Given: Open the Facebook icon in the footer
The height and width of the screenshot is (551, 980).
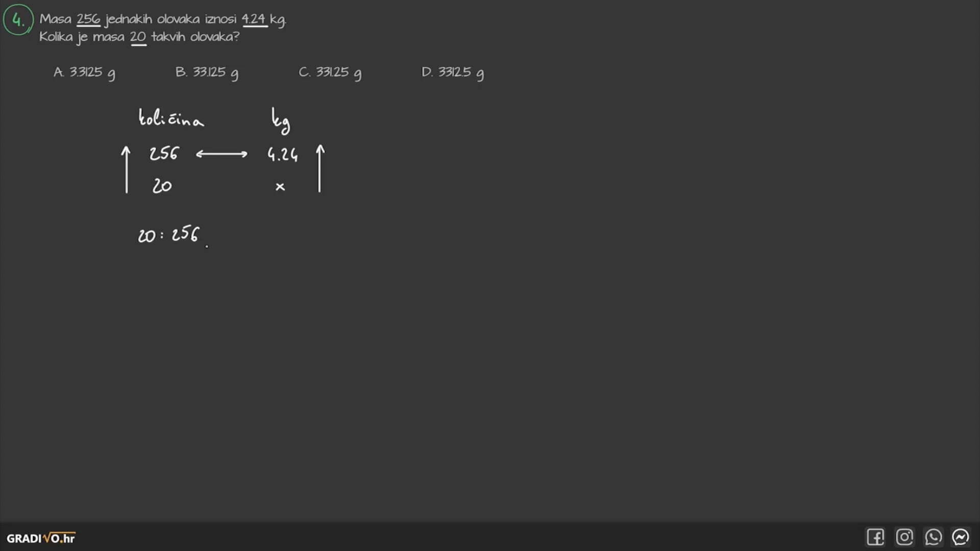Looking at the screenshot, I should point(875,537).
